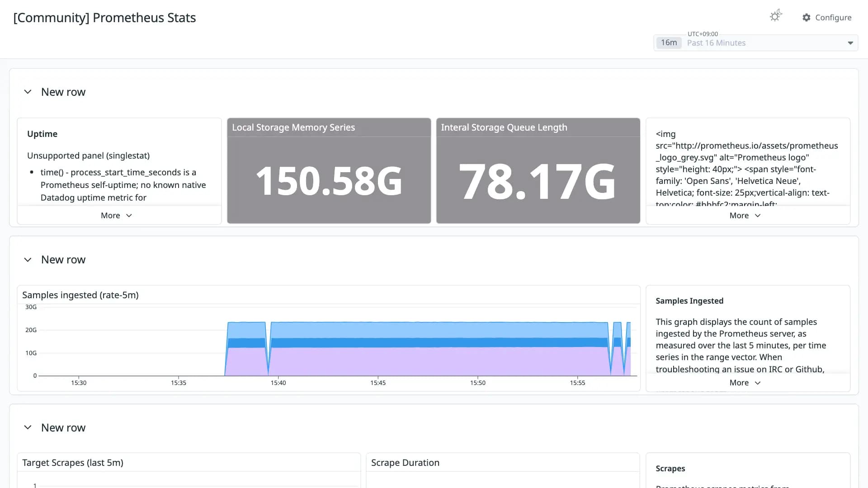Click the 15:30 x-axis label
The height and width of the screenshot is (488, 868).
pos(79,383)
